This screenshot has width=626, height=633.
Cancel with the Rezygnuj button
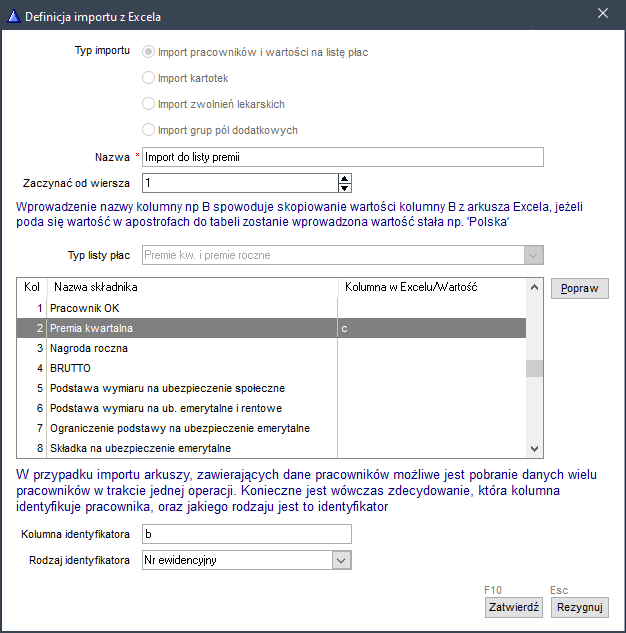pos(580,607)
